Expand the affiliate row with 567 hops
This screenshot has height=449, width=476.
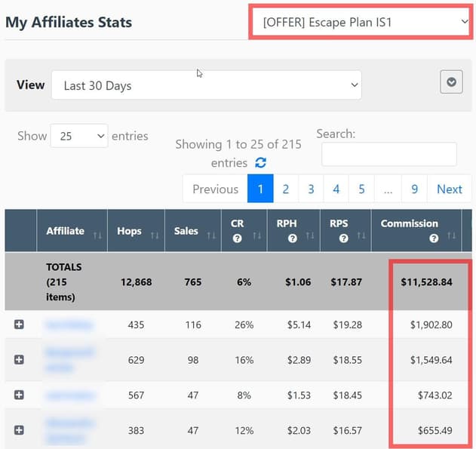click(19, 395)
